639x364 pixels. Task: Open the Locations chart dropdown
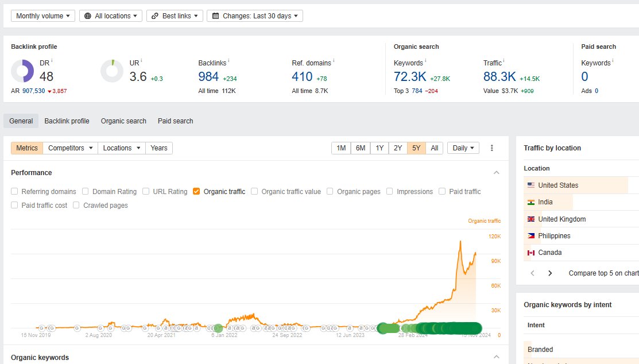[x=122, y=148]
